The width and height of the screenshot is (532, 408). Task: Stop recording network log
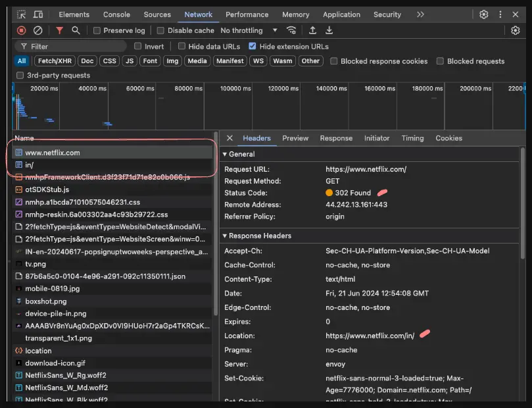21,30
